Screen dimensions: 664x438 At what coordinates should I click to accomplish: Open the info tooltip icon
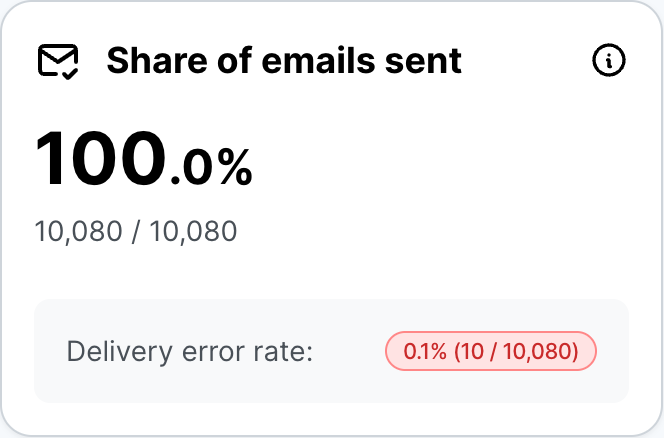[609, 61]
